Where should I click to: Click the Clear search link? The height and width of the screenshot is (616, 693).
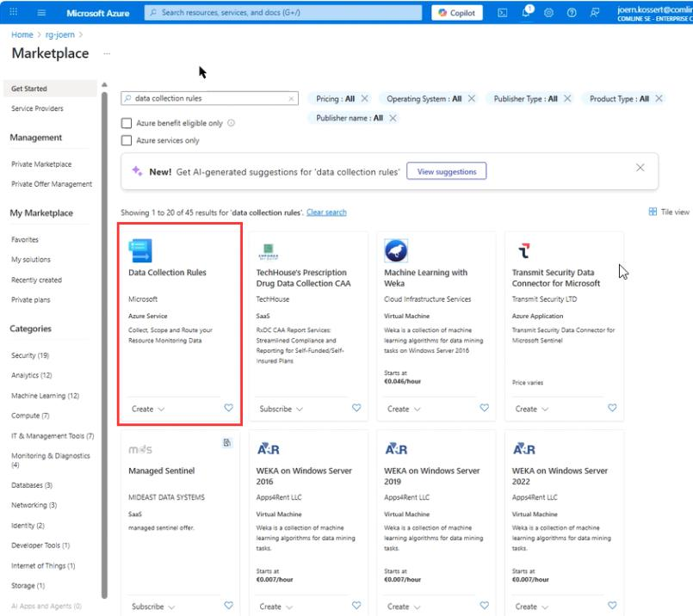[326, 213]
